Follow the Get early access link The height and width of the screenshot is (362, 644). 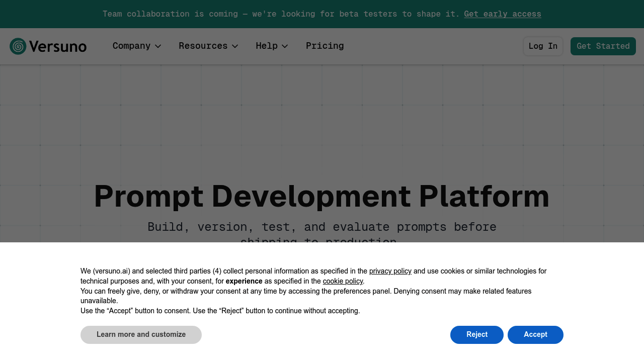tap(503, 14)
